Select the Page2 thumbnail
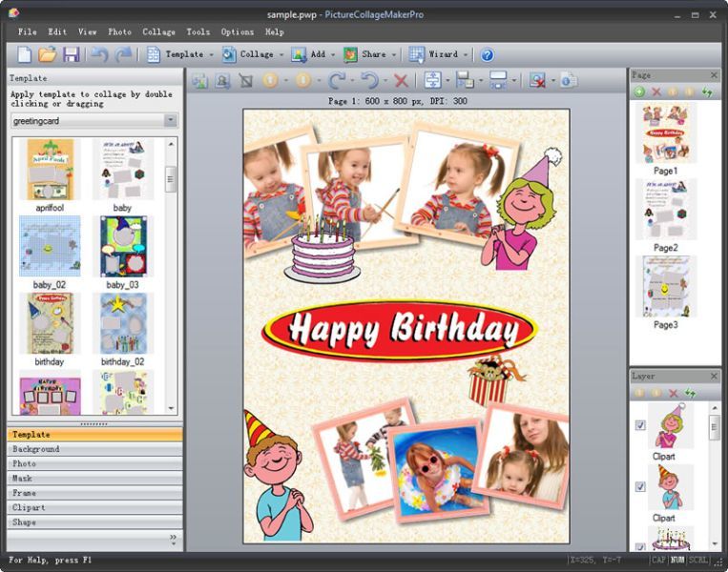This screenshot has width=728, height=572. pyautogui.click(x=666, y=210)
